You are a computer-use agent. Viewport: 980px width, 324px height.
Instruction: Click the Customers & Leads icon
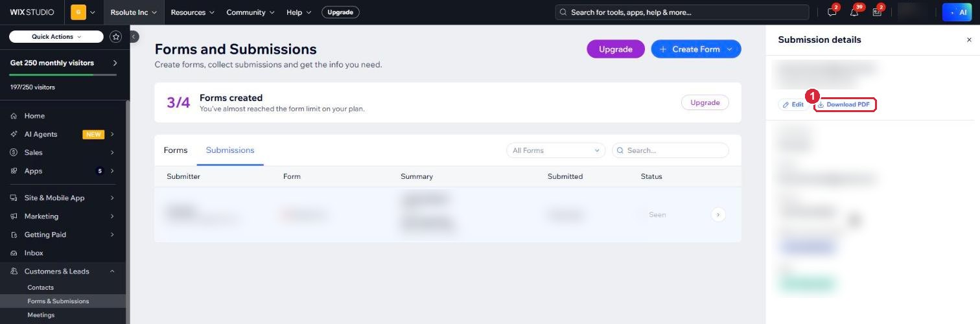click(x=14, y=272)
